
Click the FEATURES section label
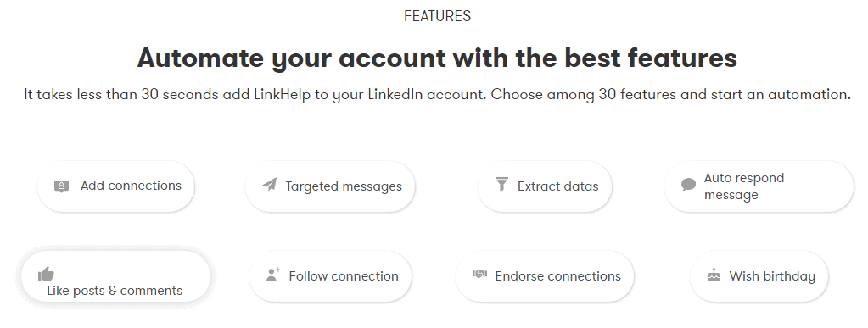tap(437, 16)
